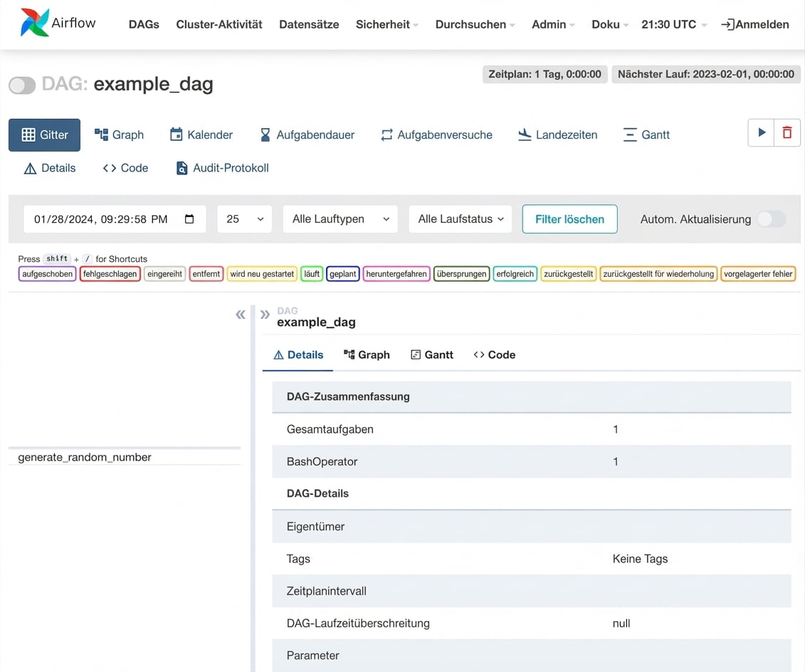Go to the DAGs page

click(x=144, y=24)
